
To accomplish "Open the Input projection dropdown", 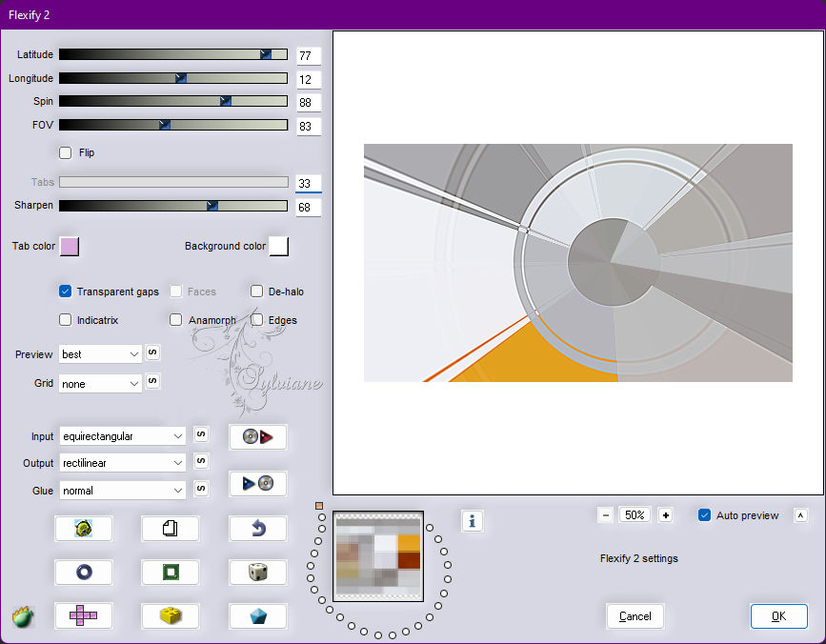I will tap(122, 436).
